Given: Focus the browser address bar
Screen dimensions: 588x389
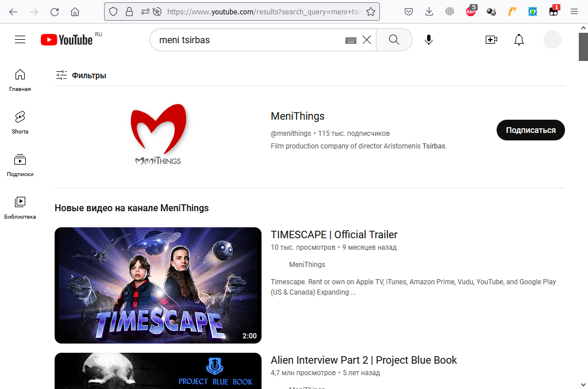Looking at the screenshot, I should [264, 12].
